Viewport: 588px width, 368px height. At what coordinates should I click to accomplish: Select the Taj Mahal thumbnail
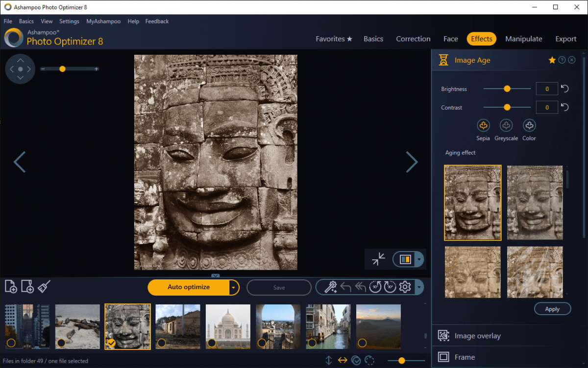[228, 326]
